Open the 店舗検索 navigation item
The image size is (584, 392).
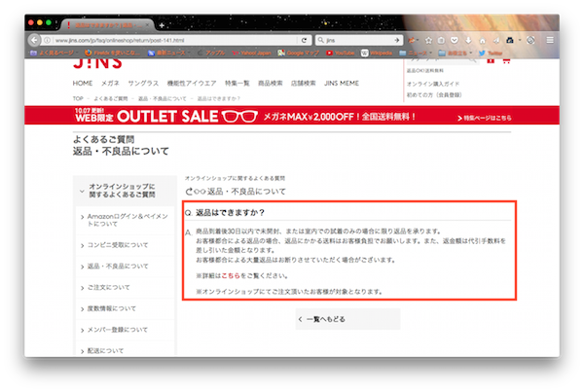[303, 83]
